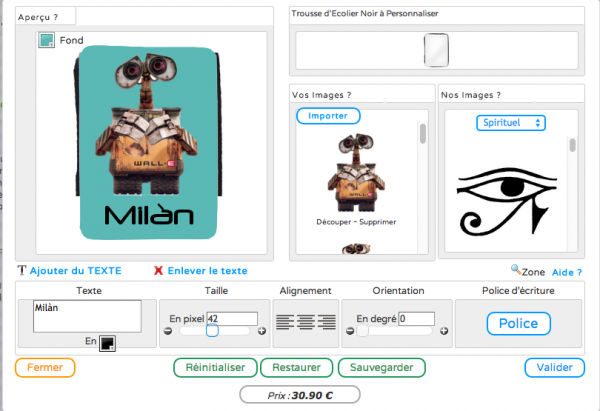Image resolution: width=600 pixels, height=411 pixels.
Task: Increase orientation with the plus icon
Action: 444,331
